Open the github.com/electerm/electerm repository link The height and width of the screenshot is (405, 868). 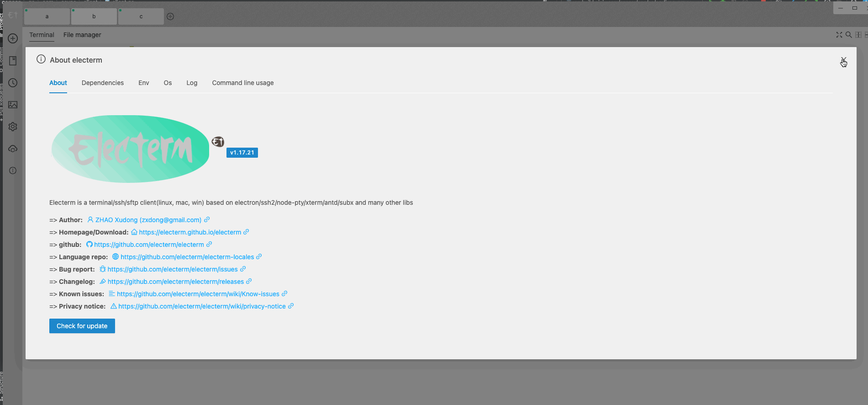coord(149,245)
